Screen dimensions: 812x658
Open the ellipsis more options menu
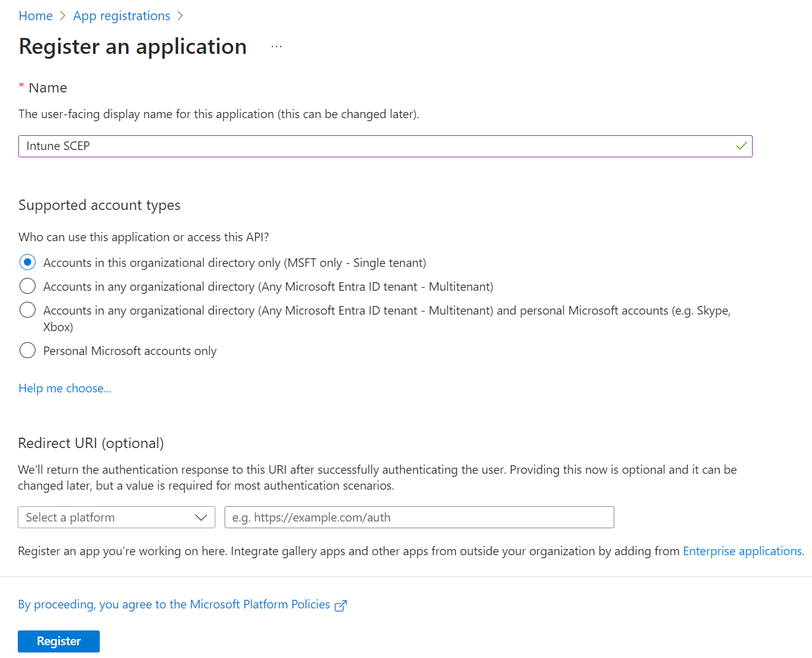point(277,47)
